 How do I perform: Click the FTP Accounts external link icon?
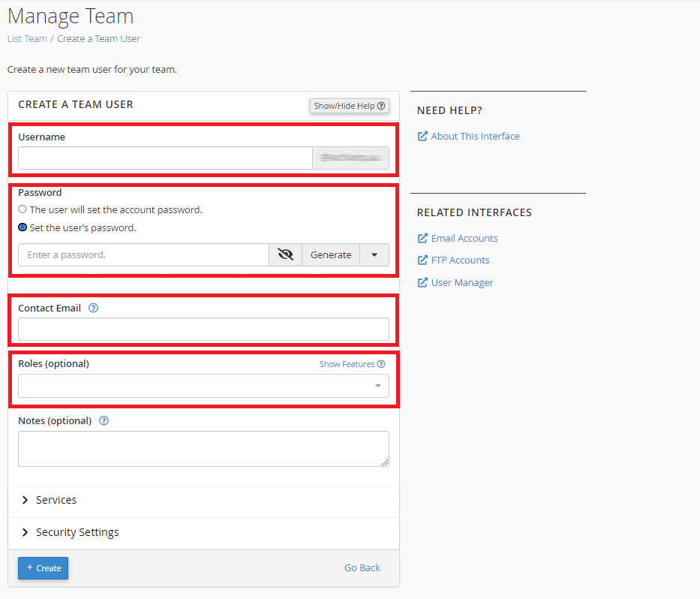[422, 260]
